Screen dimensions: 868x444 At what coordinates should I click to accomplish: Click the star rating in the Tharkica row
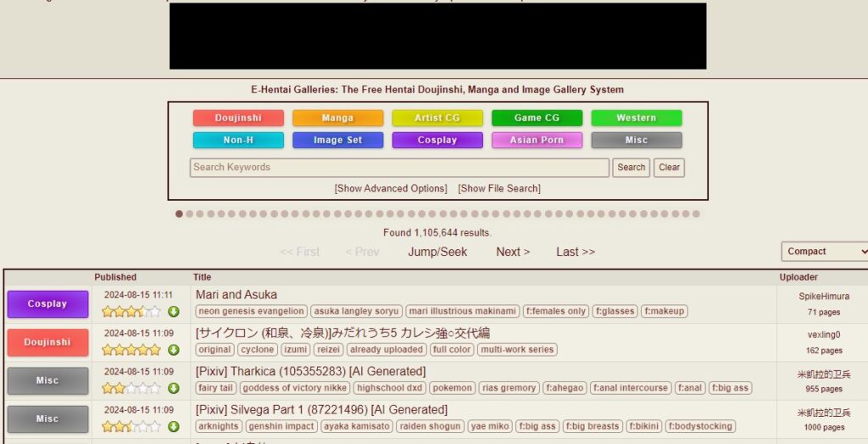point(131,389)
